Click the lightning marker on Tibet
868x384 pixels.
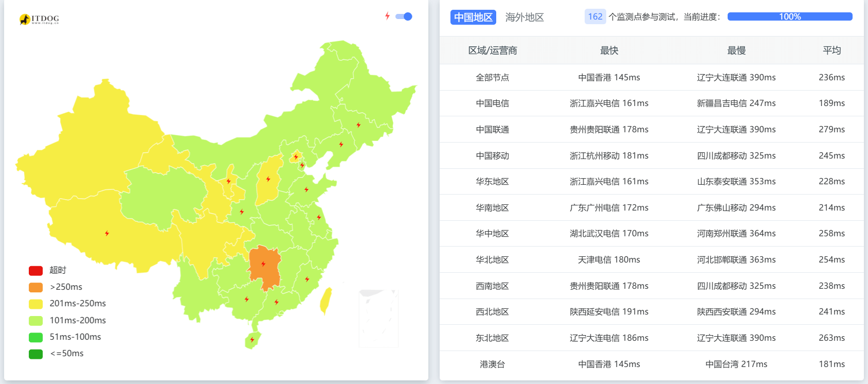107,234
